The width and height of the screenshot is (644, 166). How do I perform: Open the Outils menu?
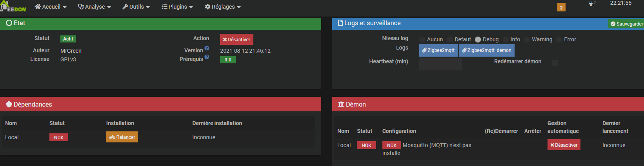136,7
